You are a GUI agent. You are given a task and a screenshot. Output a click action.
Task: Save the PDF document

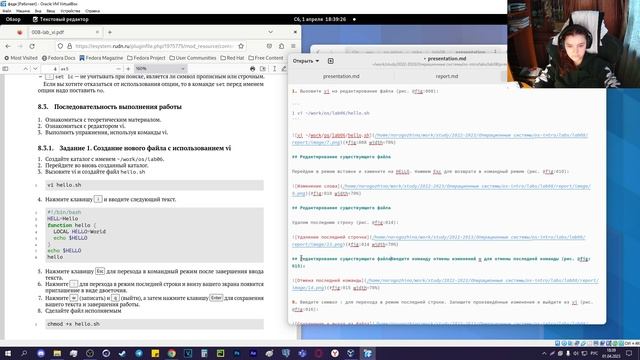pyautogui.click(x=263, y=69)
